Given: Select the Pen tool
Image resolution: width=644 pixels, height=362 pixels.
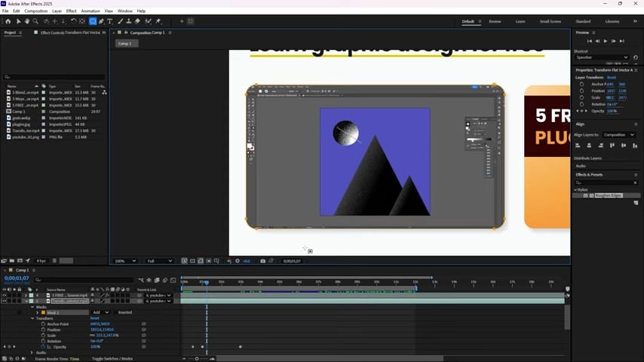Looking at the screenshot, I should click(x=102, y=21).
